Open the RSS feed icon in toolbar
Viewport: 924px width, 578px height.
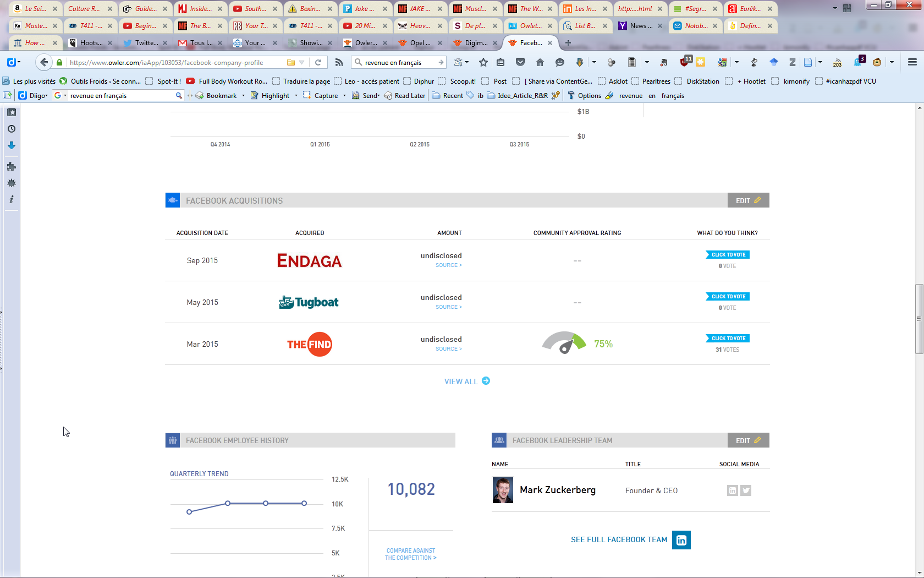[x=339, y=62]
